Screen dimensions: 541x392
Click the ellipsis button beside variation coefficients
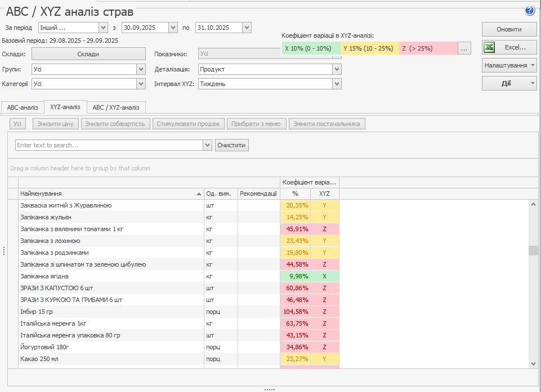click(x=464, y=49)
